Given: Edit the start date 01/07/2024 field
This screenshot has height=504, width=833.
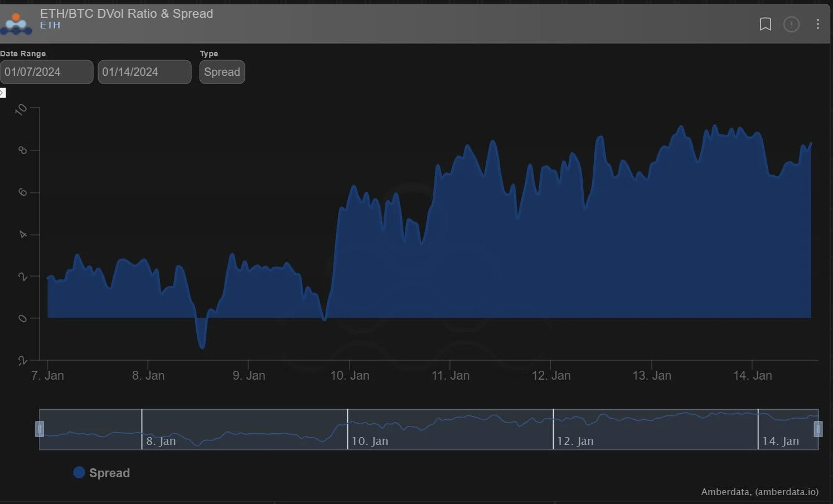Looking at the screenshot, I should pyautogui.click(x=46, y=72).
